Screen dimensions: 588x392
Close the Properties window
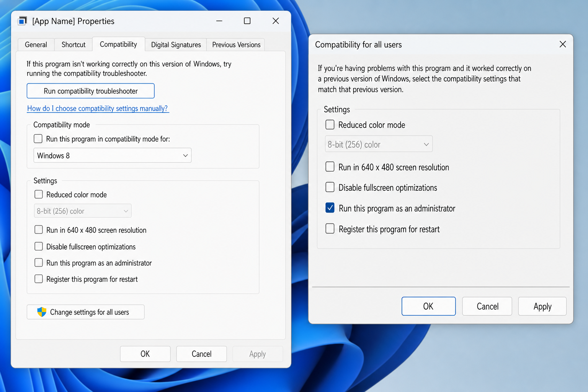click(276, 21)
